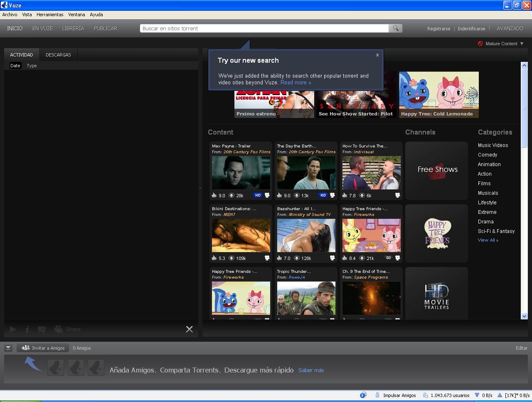Click the Vuze logo in the title bar
The image size is (532, 402).
(x=4, y=5)
